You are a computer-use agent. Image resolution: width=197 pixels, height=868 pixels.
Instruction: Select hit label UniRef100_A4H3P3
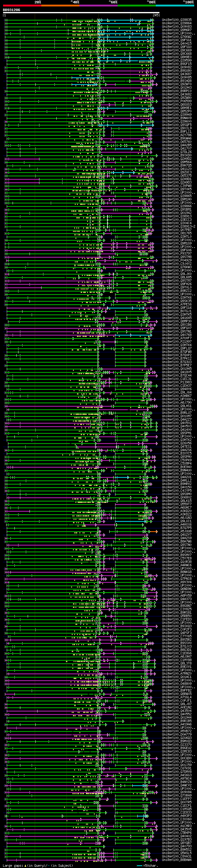pos(177,815)
